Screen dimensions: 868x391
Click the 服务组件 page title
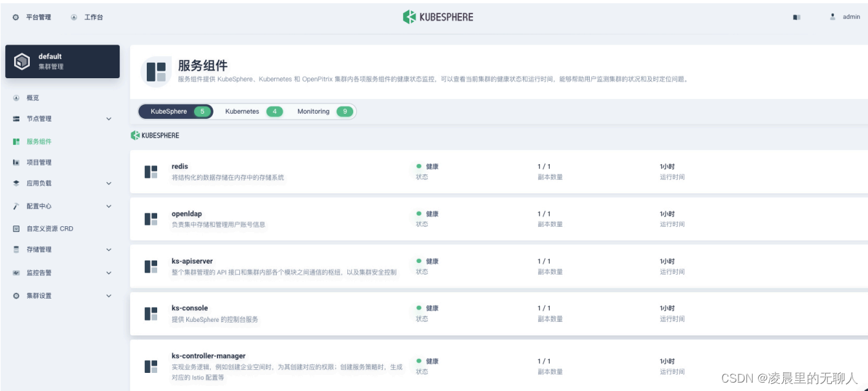(x=202, y=65)
